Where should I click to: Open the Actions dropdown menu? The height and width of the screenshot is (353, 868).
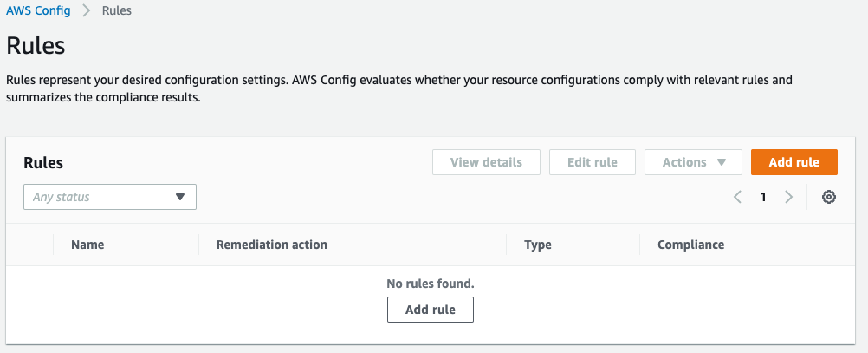point(693,162)
